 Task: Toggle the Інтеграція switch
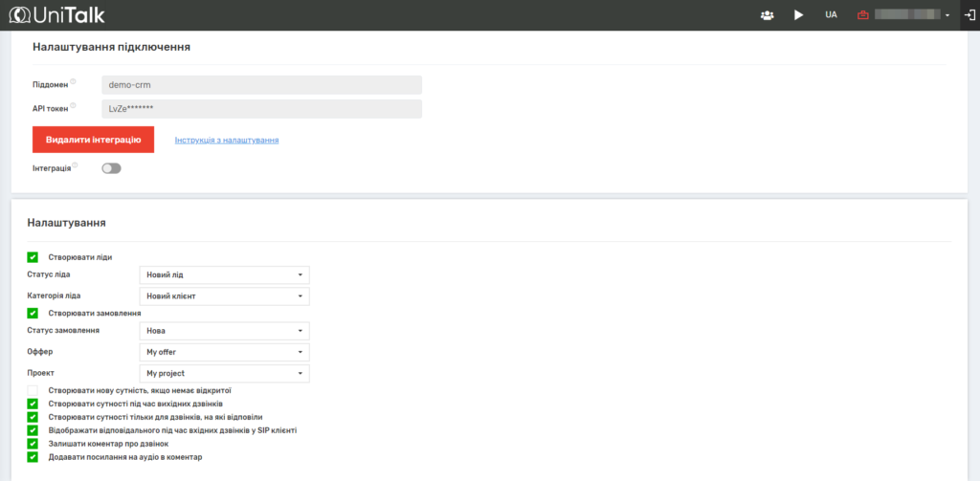pos(111,168)
